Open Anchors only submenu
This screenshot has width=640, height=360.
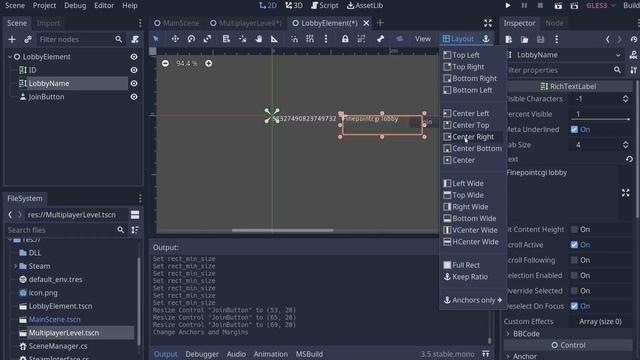[473, 300]
